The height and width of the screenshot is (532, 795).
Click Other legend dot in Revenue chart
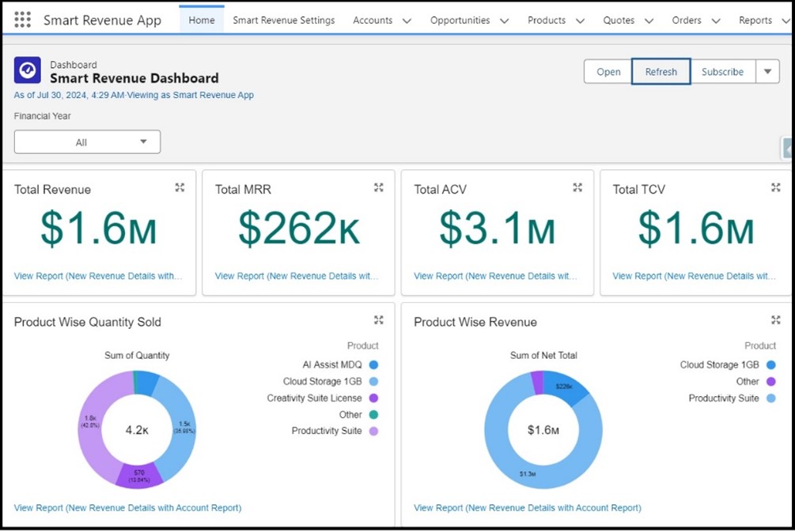(x=771, y=382)
